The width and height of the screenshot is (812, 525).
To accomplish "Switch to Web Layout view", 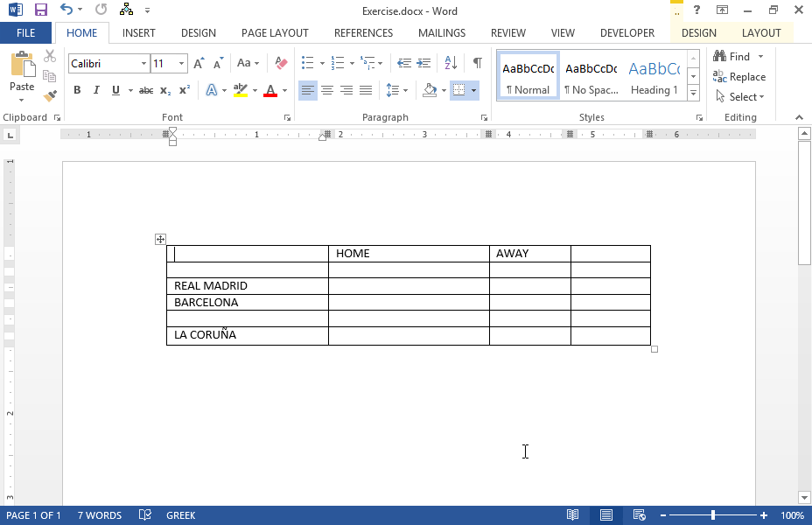I will pyautogui.click(x=639, y=515).
